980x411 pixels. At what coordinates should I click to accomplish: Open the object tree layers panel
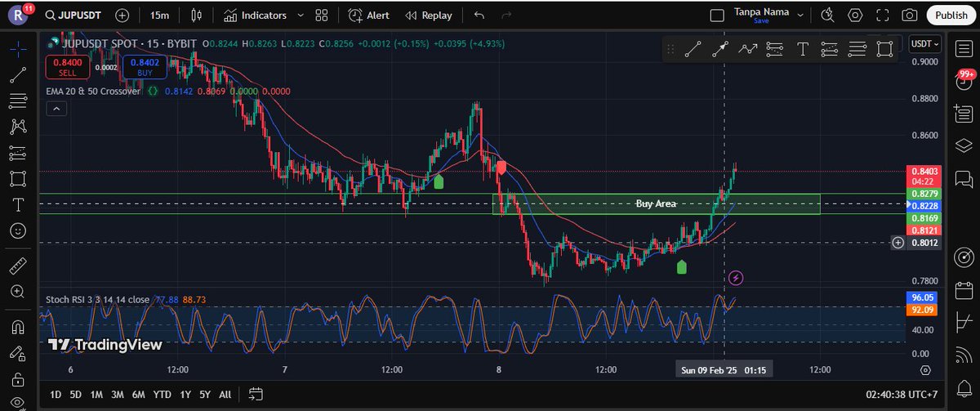click(963, 146)
